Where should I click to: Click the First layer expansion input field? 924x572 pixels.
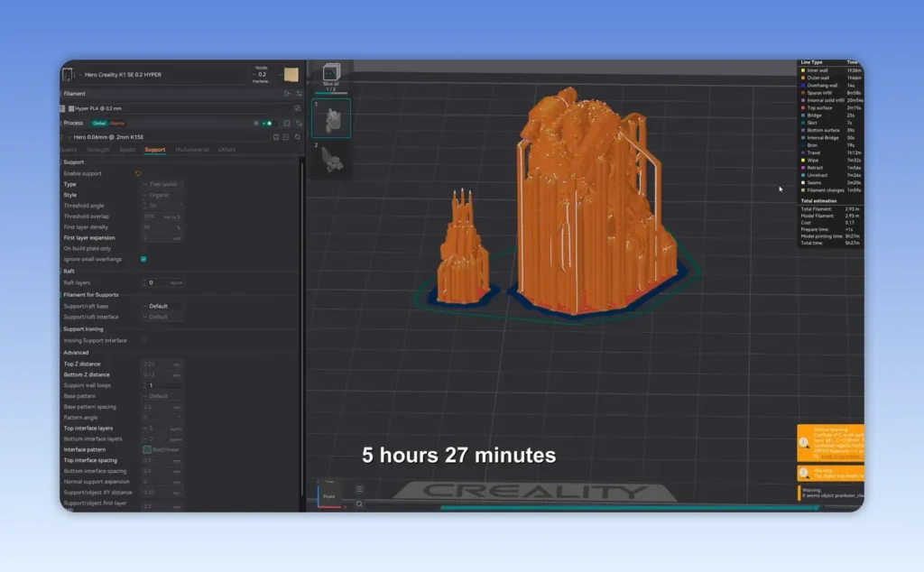162,238
